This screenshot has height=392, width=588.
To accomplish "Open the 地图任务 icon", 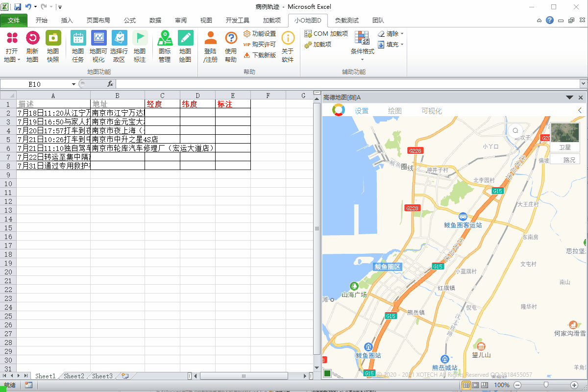I will pos(78,38).
